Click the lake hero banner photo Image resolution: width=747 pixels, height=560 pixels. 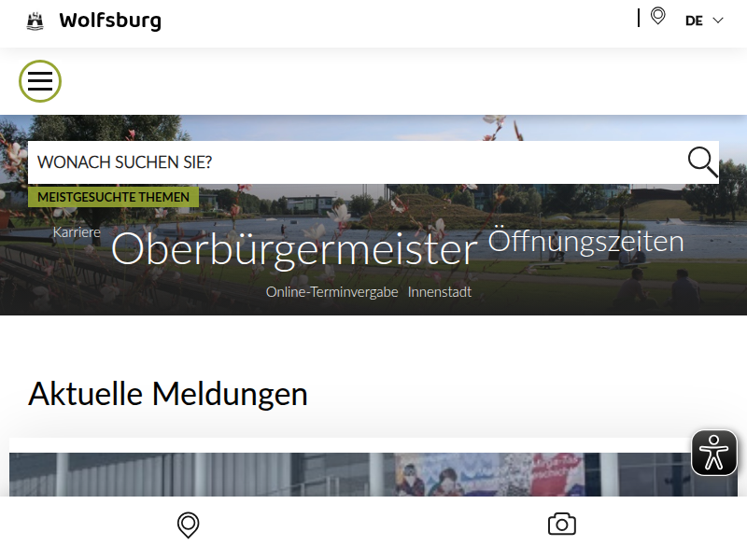(373, 215)
